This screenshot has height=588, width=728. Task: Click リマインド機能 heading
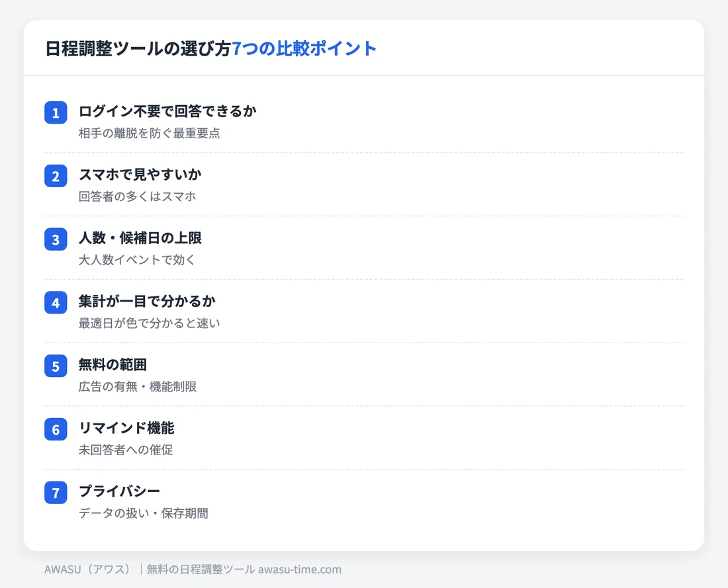[x=126, y=428]
